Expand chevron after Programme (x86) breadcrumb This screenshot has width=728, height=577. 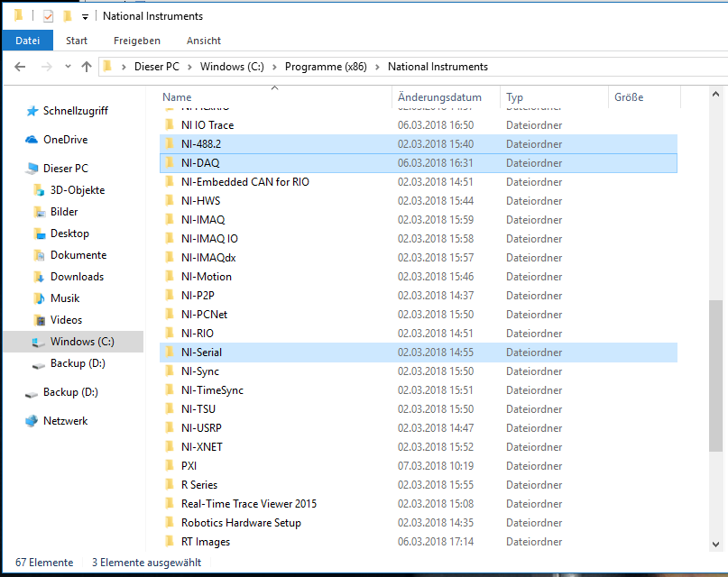[377, 68]
